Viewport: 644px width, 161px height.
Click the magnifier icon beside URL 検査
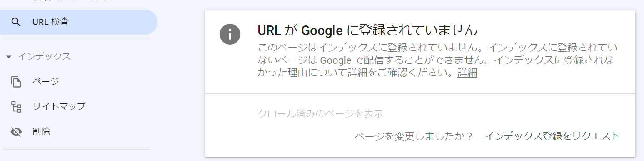pos(16,22)
